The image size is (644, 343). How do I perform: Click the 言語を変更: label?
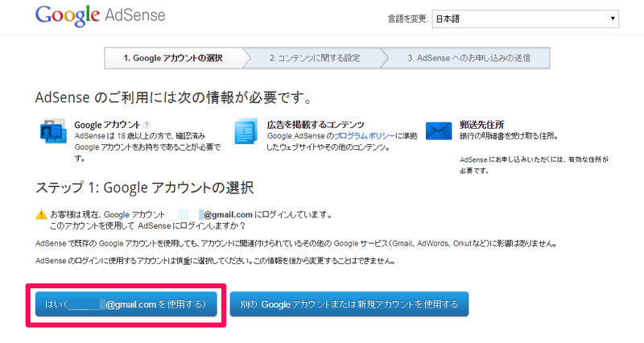(408, 19)
